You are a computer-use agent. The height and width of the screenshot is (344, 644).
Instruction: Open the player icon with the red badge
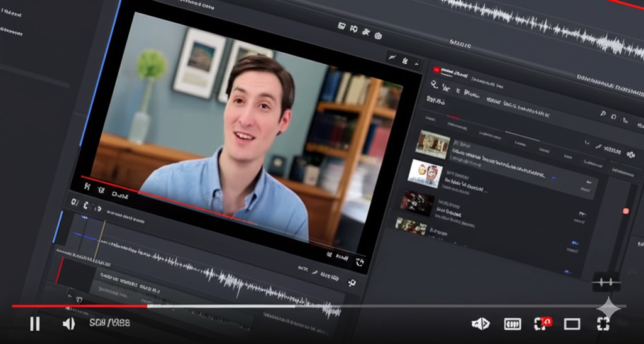click(x=542, y=323)
